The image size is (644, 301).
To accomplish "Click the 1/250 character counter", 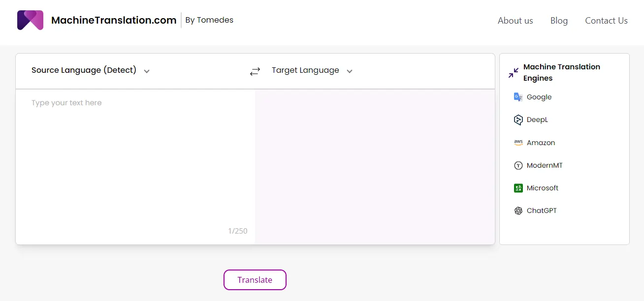I will [238, 231].
